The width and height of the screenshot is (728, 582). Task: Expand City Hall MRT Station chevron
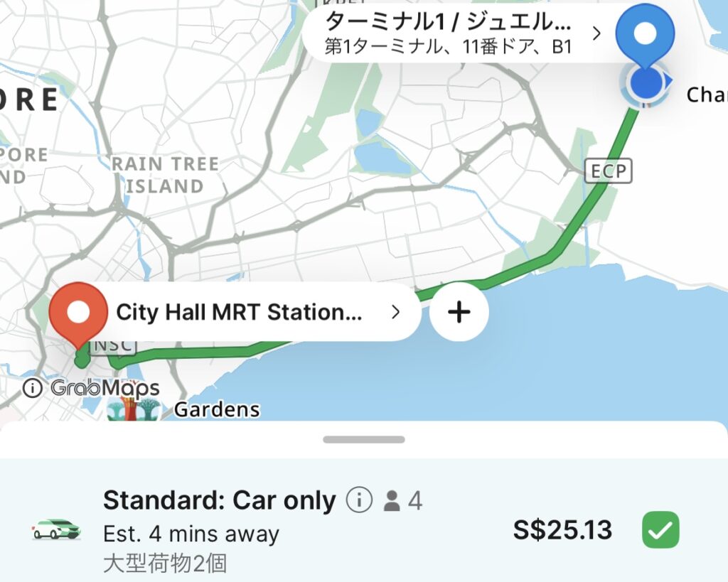[395, 312]
